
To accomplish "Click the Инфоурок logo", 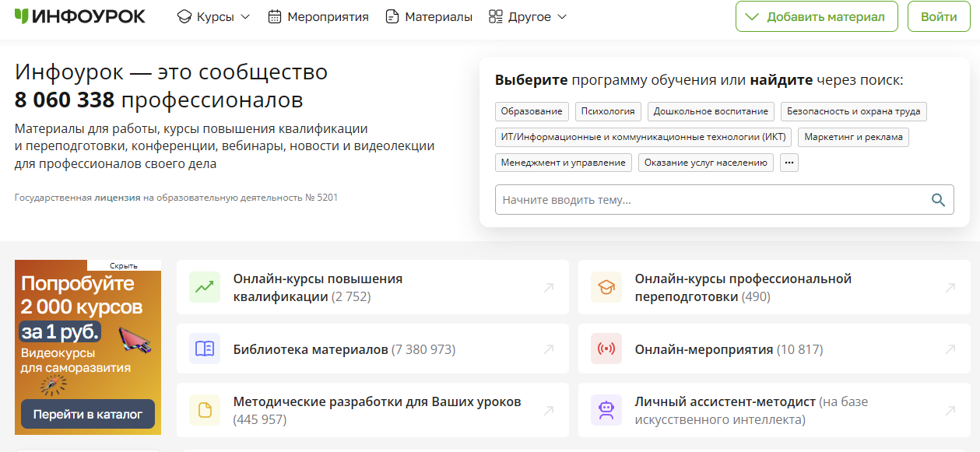I will [x=80, y=16].
